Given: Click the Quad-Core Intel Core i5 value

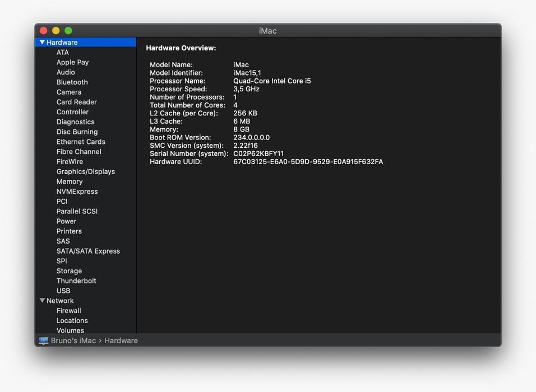Looking at the screenshot, I should pyautogui.click(x=272, y=81).
